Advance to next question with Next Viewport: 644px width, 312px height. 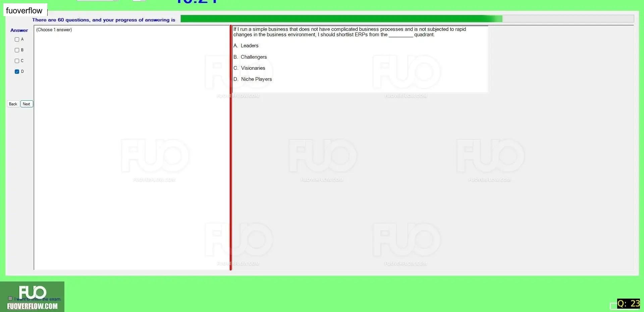point(26,104)
